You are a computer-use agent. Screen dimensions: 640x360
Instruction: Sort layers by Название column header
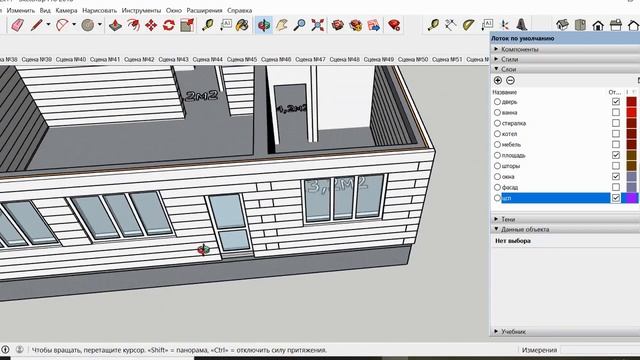point(505,92)
